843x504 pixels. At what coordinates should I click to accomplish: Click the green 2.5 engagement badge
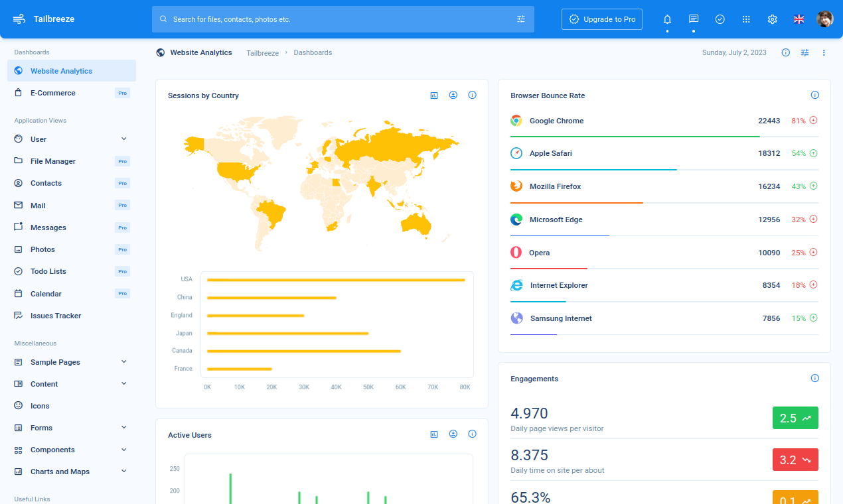tap(795, 418)
